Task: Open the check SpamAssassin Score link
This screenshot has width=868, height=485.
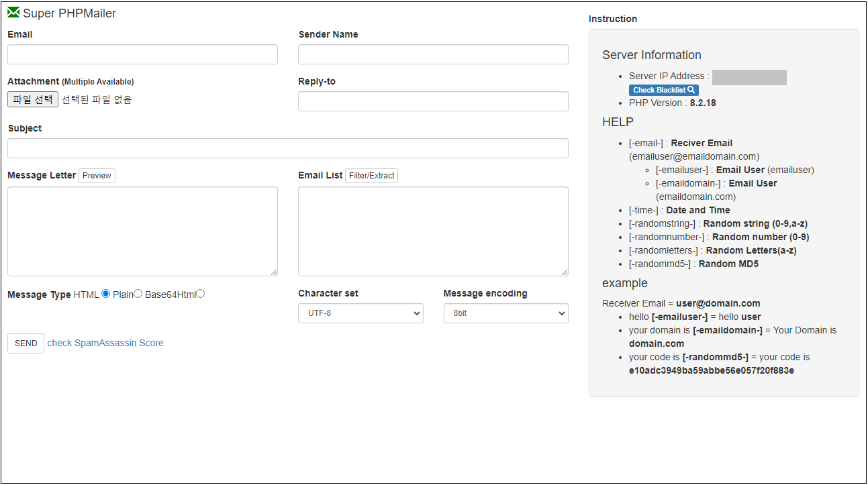Action: [105, 343]
